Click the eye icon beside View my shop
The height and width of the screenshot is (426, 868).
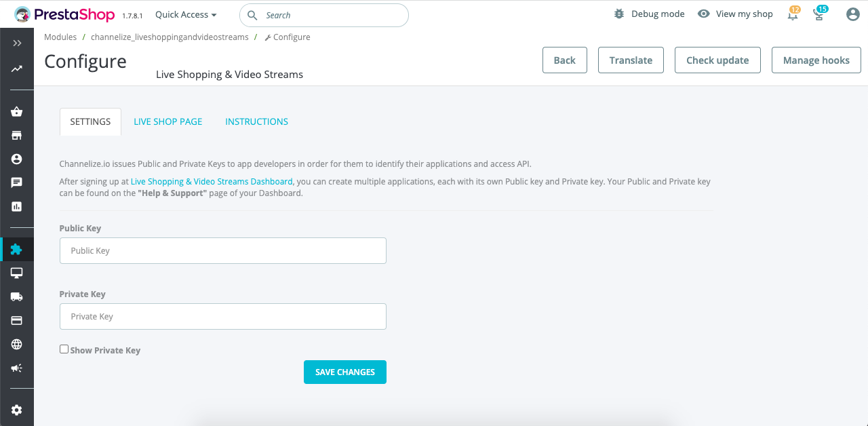[x=704, y=14]
